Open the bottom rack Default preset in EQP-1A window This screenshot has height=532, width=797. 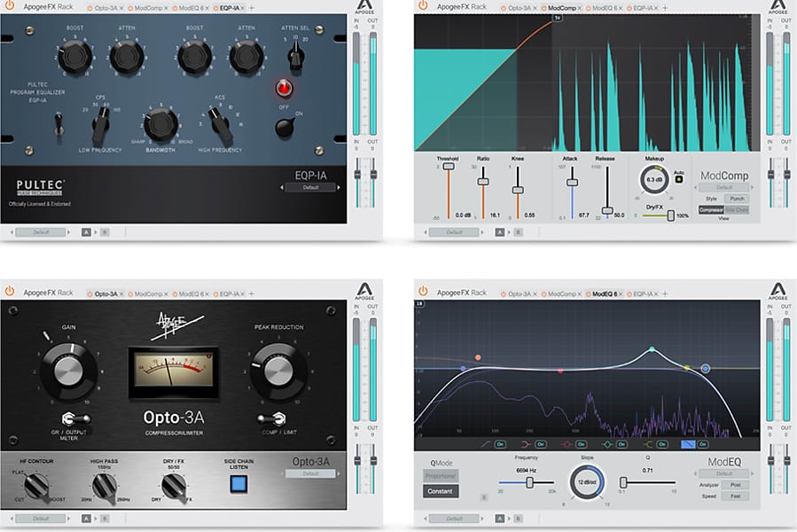click(41, 232)
